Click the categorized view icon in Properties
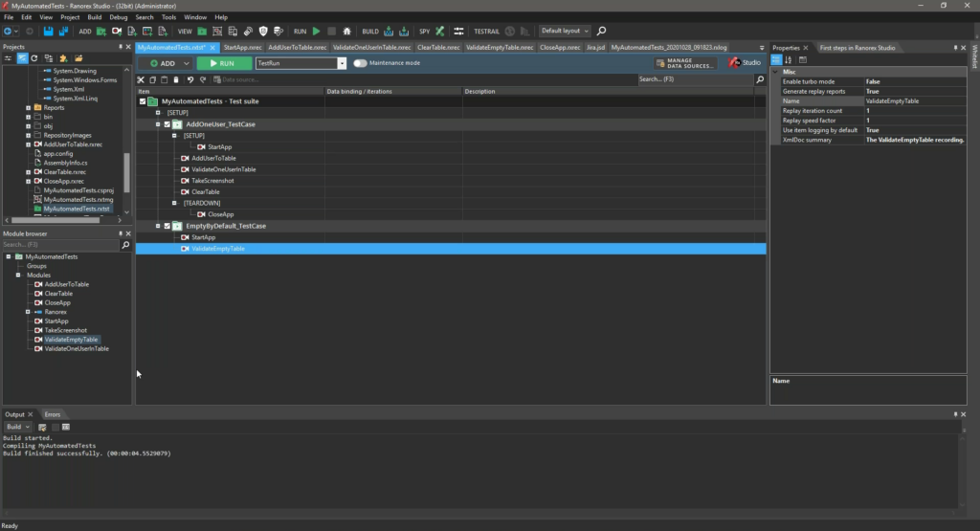 [776, 60]
